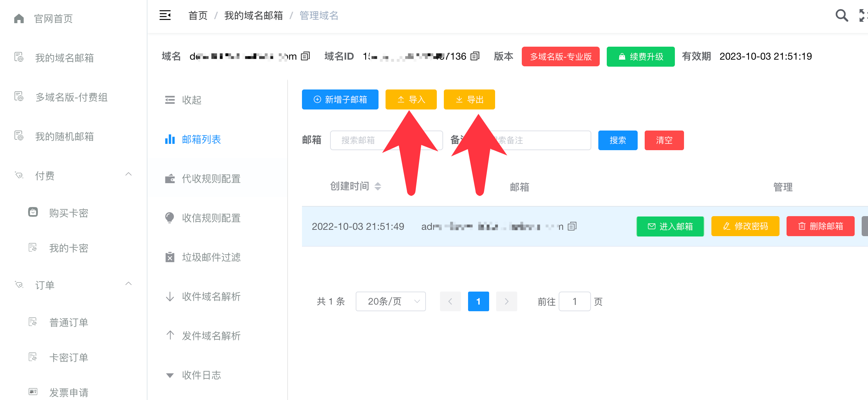The height and width of the screenshot is (400, 868).
Task: Click the tag icon beside 付费
Action: [19, 175]
